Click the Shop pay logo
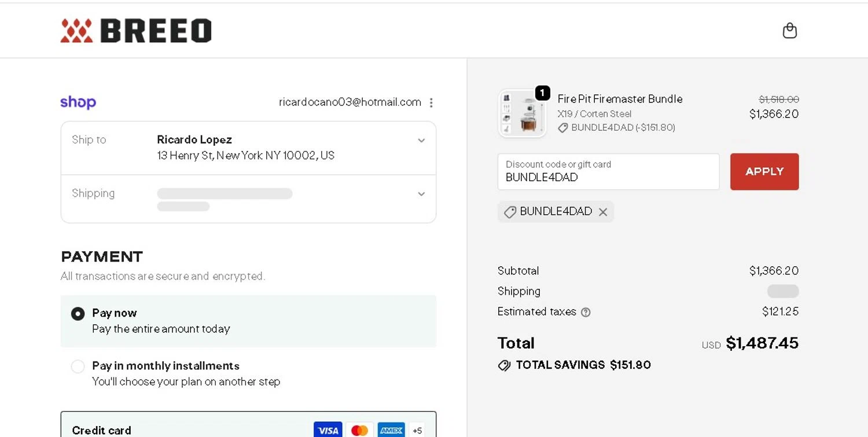Screen dimensions: 868x437 point(78,102)
